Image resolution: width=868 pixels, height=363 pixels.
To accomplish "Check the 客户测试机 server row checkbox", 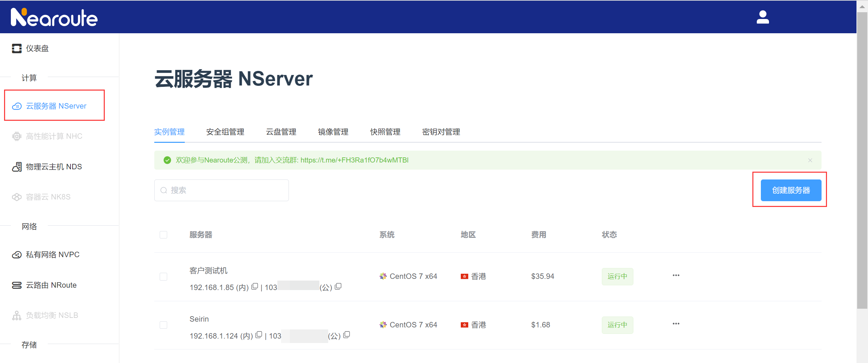I will [x=163, y=277].
